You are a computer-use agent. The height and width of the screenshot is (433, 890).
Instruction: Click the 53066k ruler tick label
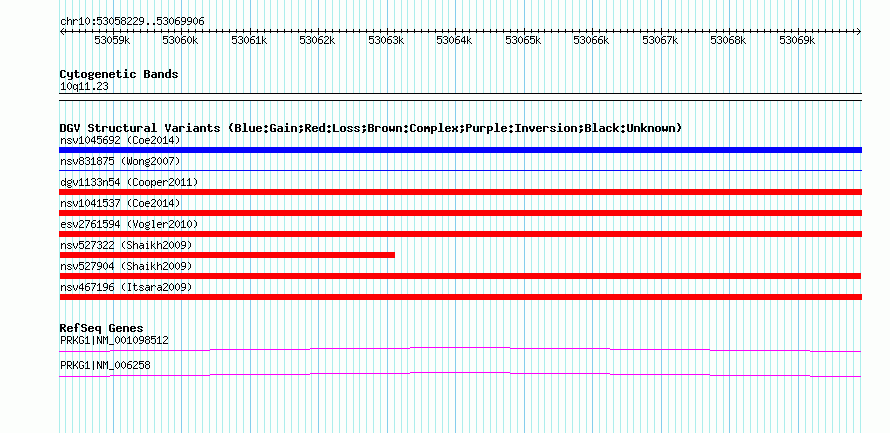(591, 40)
